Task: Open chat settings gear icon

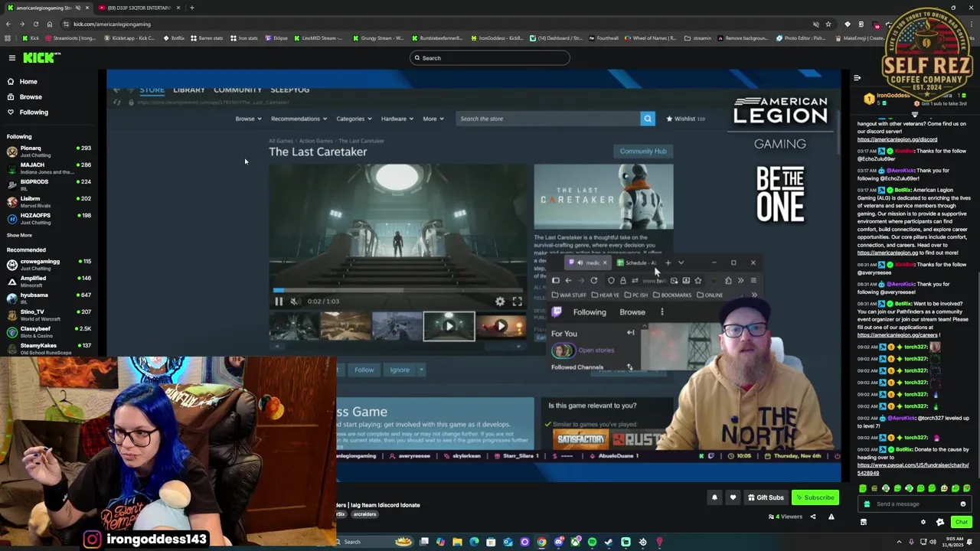Action: point(923,522)
